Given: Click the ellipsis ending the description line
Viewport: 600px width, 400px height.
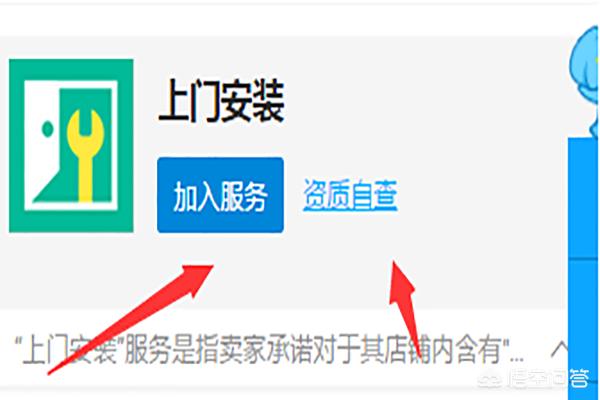Looking at the screenshot, I should pos(517,360).
